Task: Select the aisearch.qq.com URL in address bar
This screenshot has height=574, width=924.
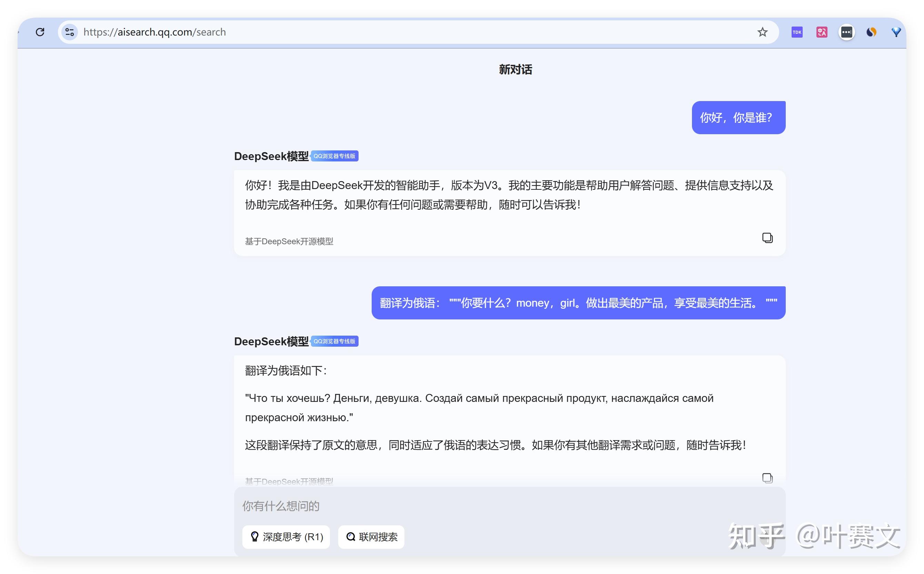Action: (154, 32)
